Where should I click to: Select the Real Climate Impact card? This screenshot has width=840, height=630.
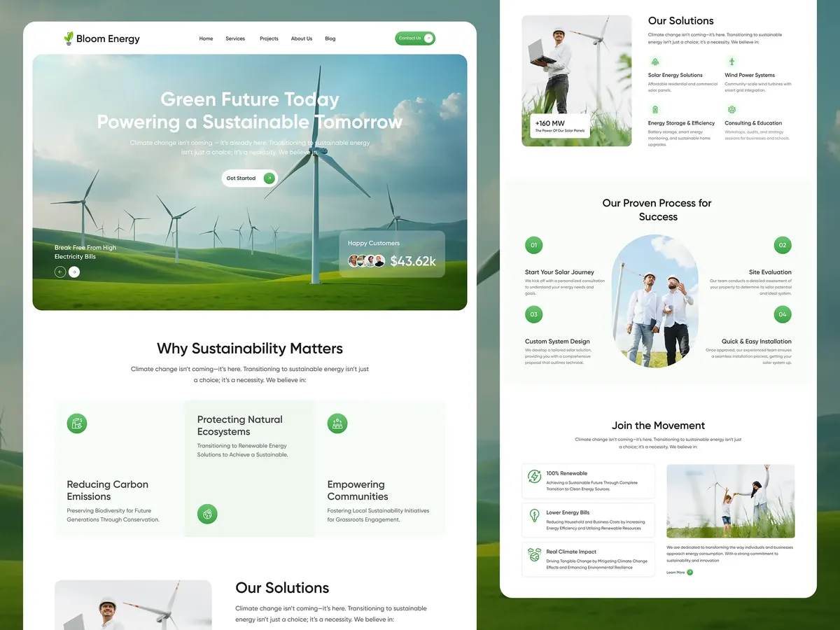(589, 559)
